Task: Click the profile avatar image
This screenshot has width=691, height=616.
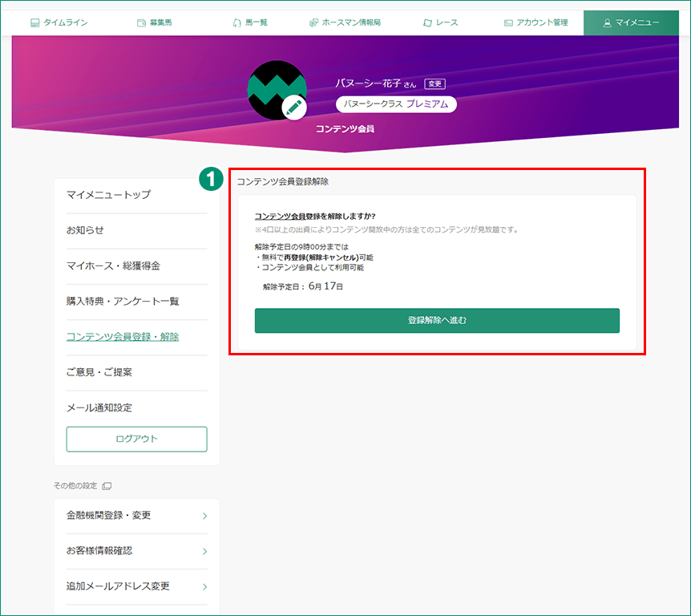Action: coord(277,90)
